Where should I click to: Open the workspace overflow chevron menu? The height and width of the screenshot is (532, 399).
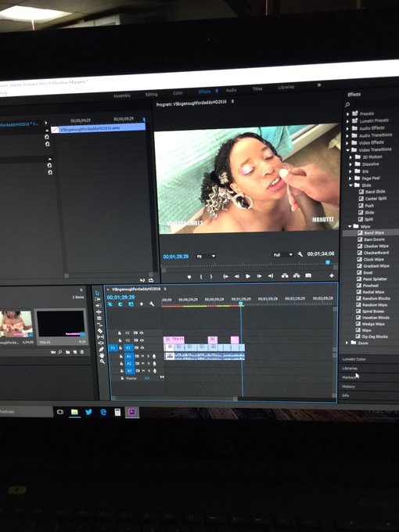coord(319,84)
